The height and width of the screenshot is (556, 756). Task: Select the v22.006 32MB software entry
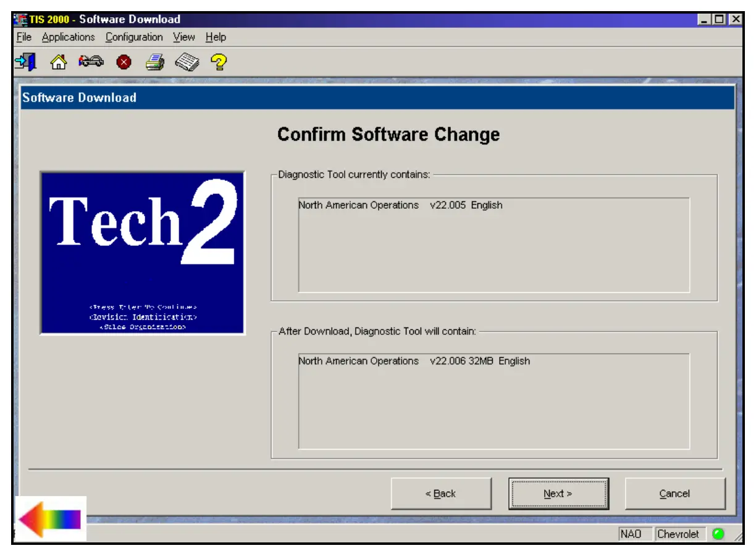(x=414, y=361)
